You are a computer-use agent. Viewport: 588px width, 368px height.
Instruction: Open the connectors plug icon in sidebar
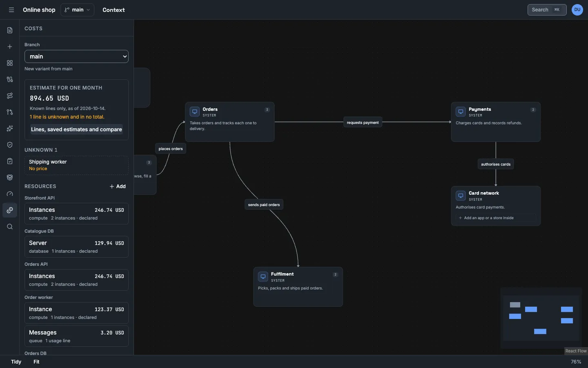click(x=10, y=79)
